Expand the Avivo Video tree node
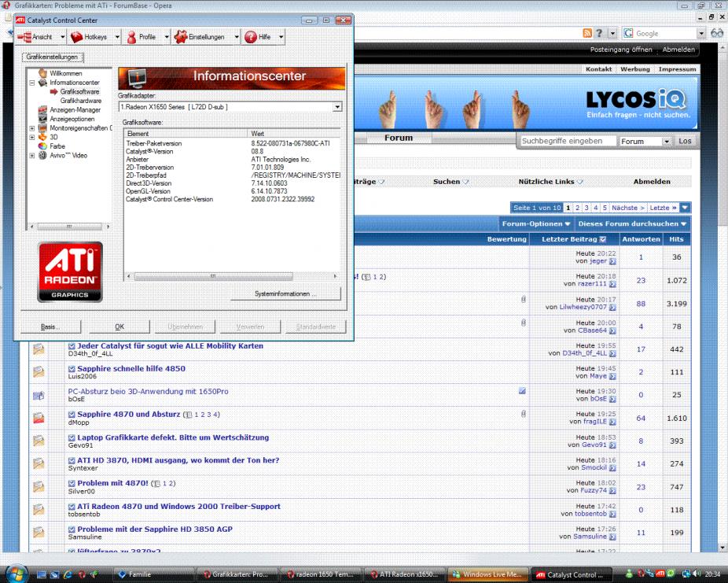The height and width of the screenshot is (583, 728). point(32,156)
